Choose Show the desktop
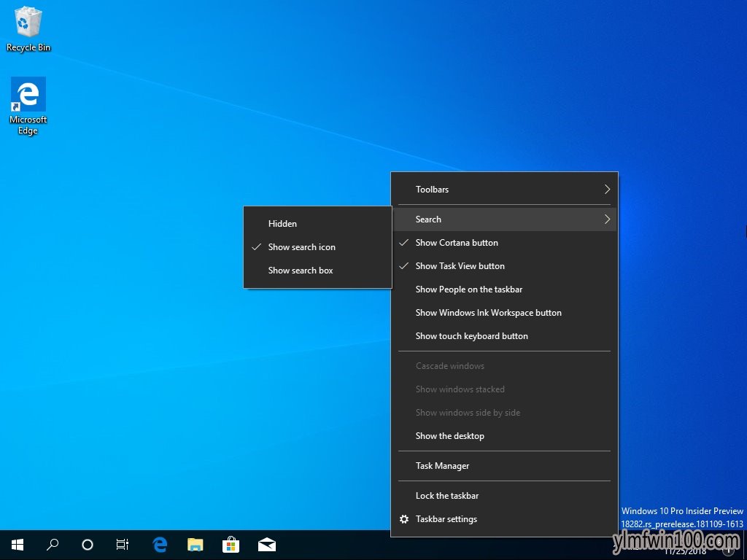747x560 pixels. [x=505, y=436]
